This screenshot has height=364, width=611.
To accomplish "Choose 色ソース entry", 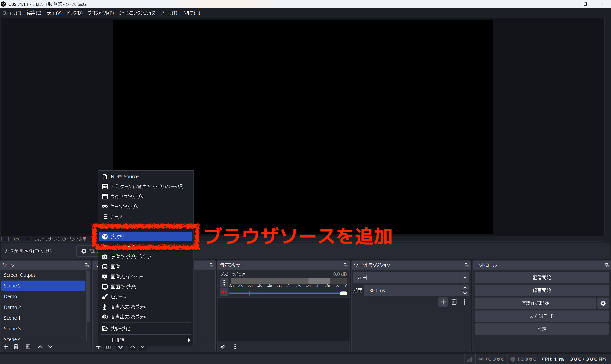I will click(146, 297).
